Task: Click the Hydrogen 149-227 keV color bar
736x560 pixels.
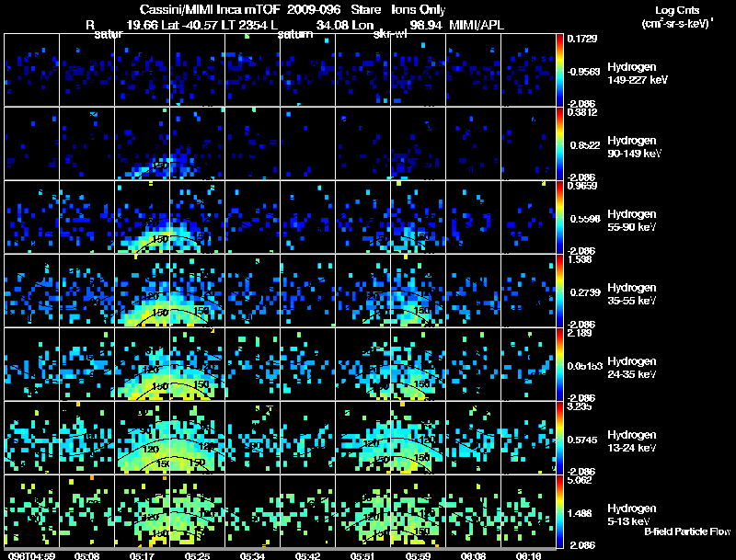Action: pyautogui.click(x=559, y=70)
